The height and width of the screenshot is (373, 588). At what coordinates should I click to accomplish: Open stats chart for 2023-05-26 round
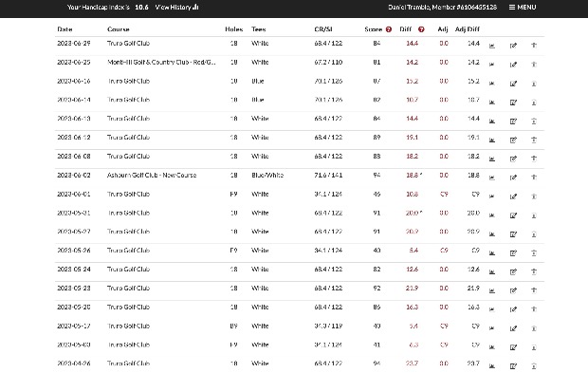[x=492, y=252]
